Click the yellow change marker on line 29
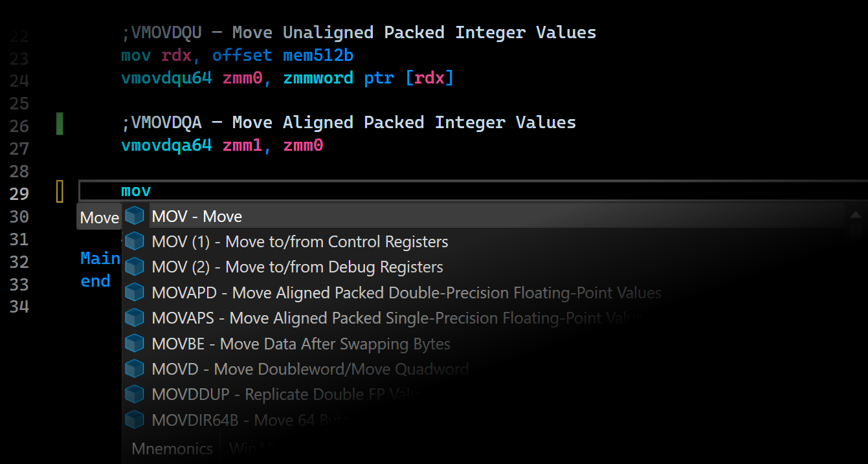 pos(60,192)
